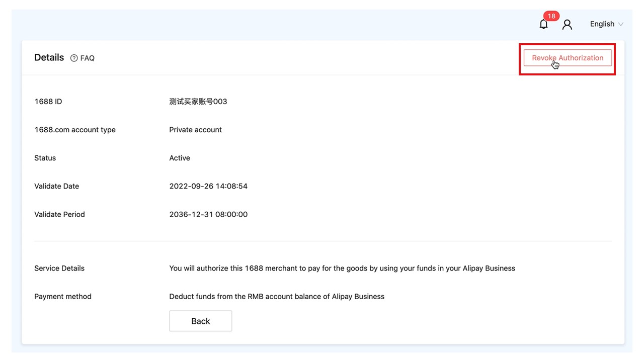Click the Active status value

[x=180, y=158]
